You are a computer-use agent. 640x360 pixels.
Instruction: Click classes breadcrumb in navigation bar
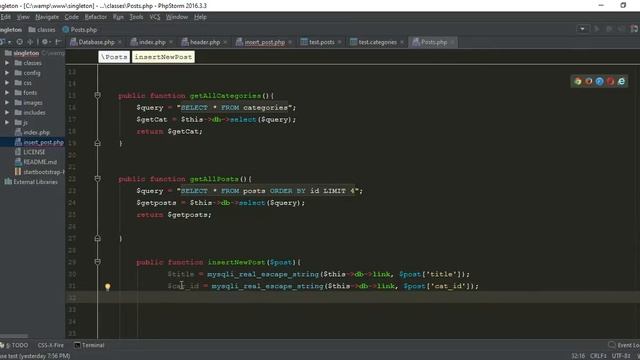coord(42,29)
